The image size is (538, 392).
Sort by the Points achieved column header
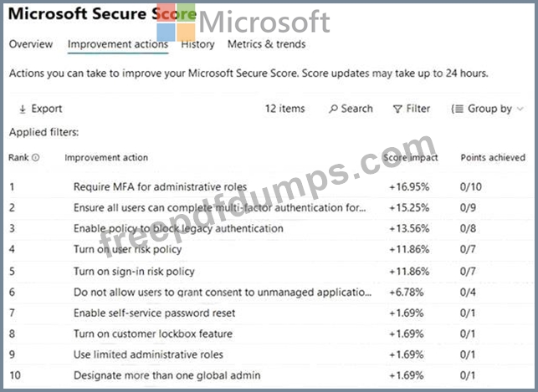pyautogui.click(x=493, y=157)
